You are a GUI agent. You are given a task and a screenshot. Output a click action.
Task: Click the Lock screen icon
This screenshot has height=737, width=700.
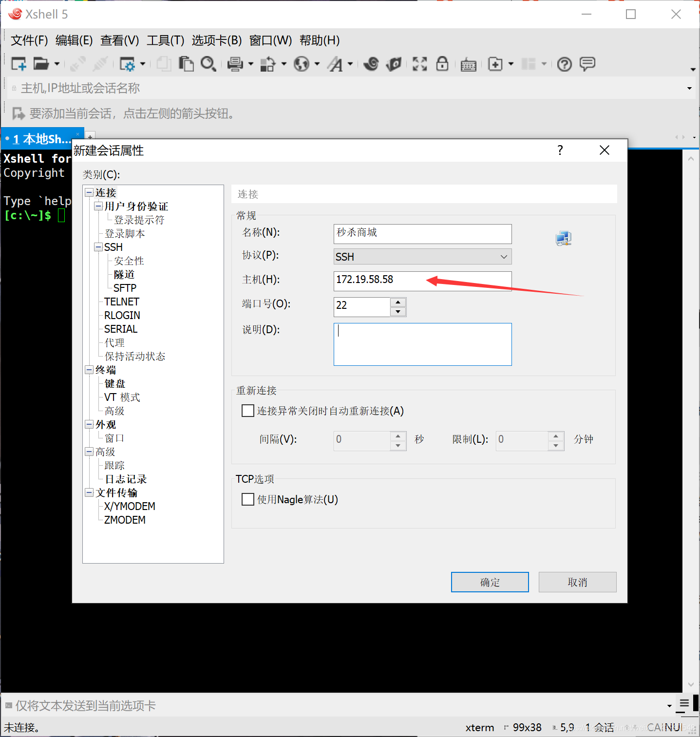[x=442, y=64]
